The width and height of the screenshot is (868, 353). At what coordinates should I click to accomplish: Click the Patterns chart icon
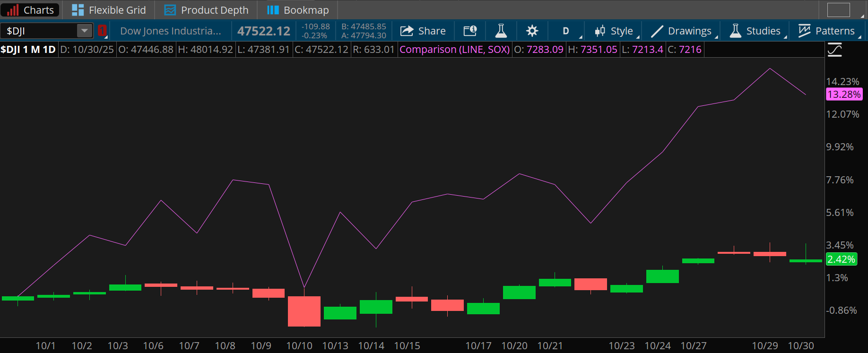(x=804, y=31)
